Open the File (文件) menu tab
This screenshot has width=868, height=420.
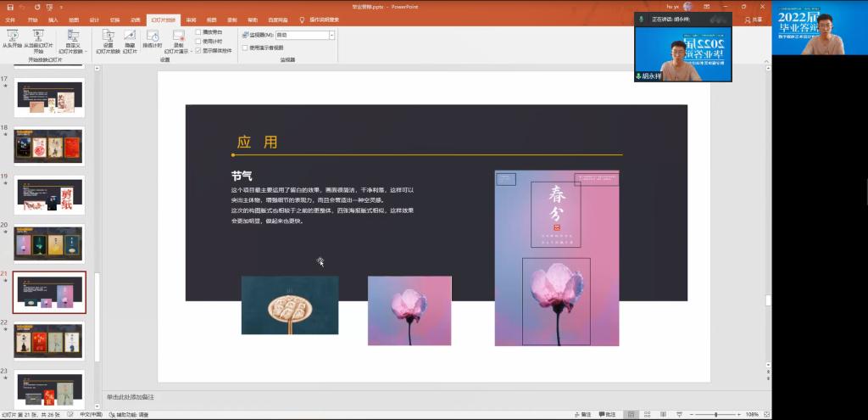tap(10, 19)
